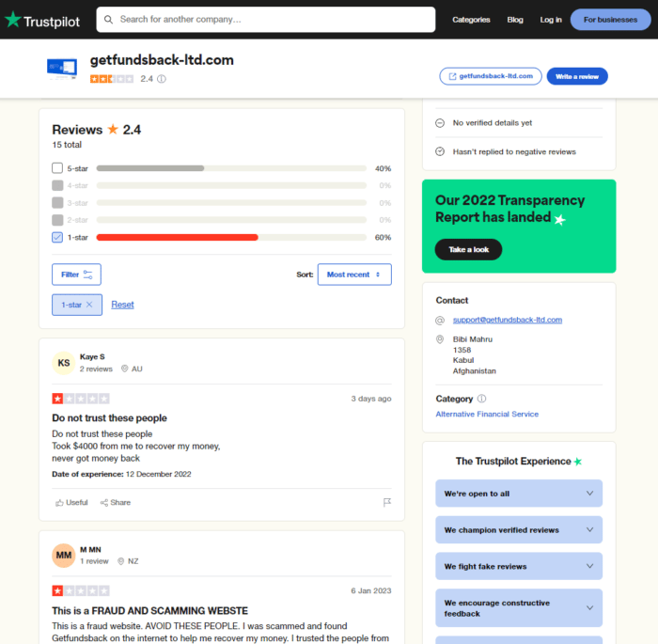Click the getfundsback-ltd.com company logo thumbnail

coord(62,69)
